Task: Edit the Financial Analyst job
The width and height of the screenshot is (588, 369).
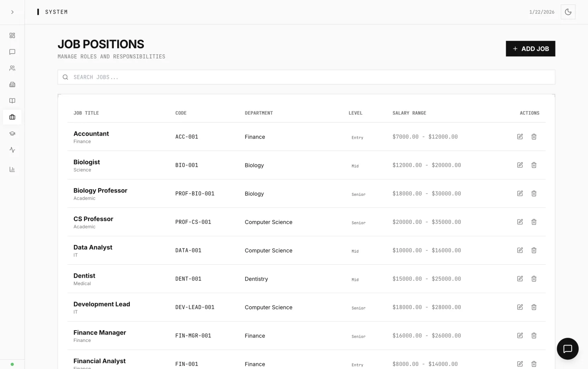Action: tap(520, 364)
